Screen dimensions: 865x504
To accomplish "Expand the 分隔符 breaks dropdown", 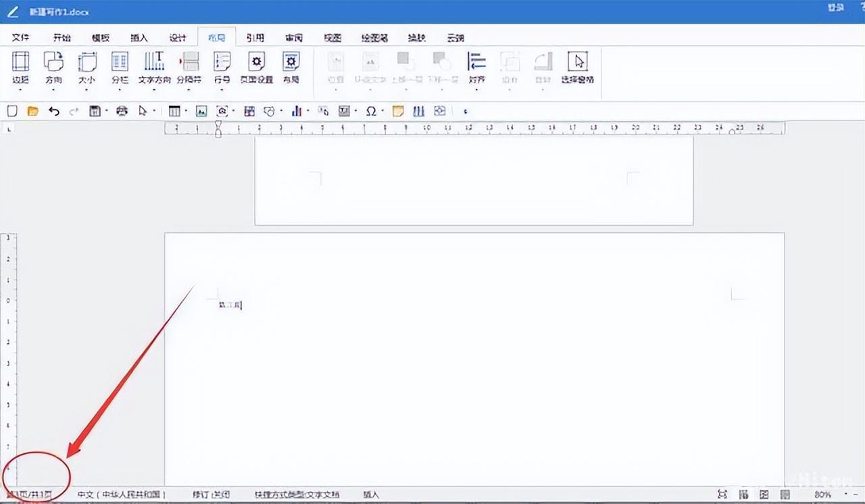I will 189,89.
